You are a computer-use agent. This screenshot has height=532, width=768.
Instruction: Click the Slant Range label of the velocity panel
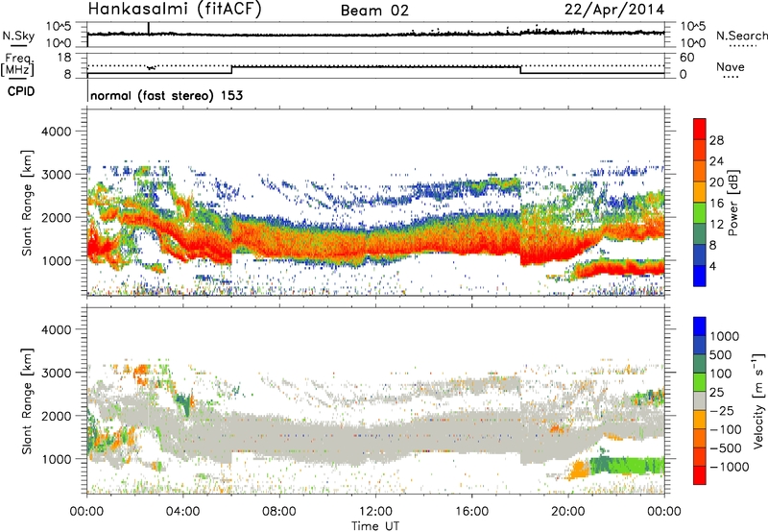(x=27, y=401)
